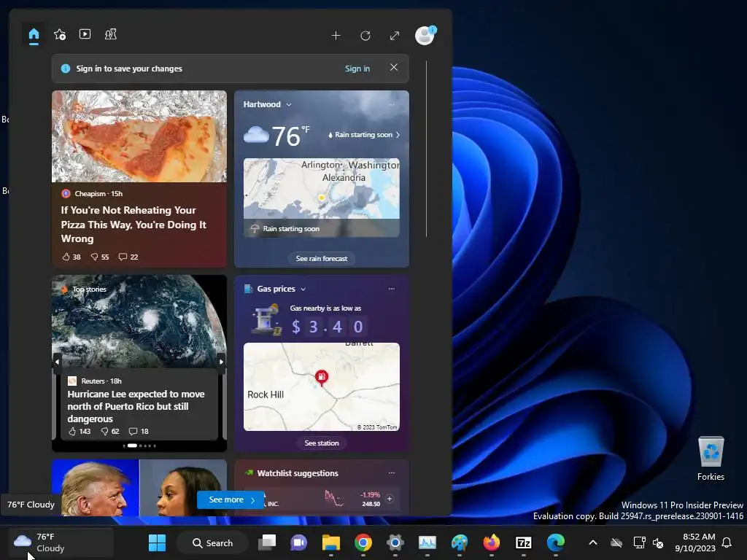This screenshot has width=747, height=560.
Task: Click the OneDrive cloud tray icon
Action: pos(616,542)
